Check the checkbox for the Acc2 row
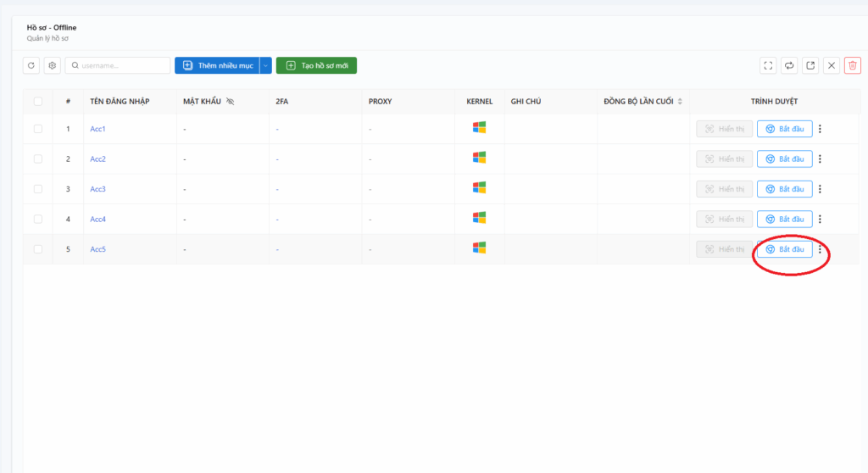The height and width of the screenshot is (473, 868). 38,159
